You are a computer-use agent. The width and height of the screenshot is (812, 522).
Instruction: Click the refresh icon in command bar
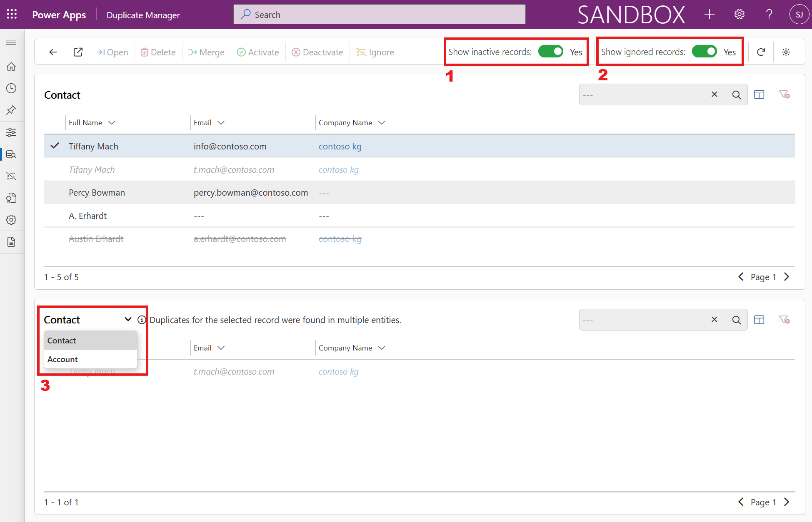click(761, 52)
